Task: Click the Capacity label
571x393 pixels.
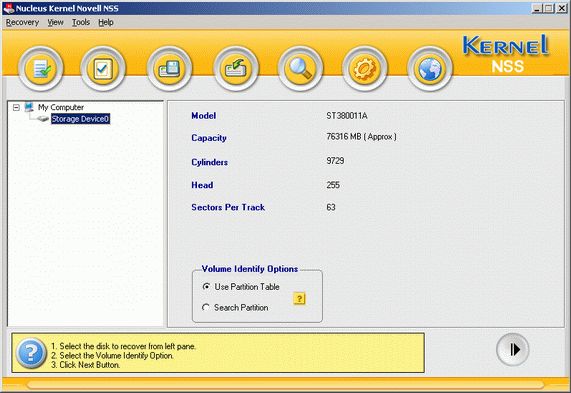Action: tap(209, 138)
